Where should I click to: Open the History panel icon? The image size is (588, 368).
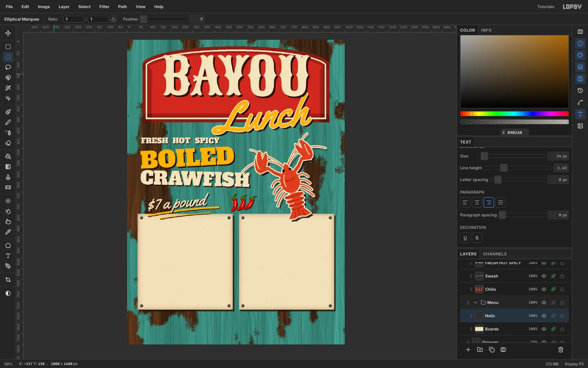(x=580, y=91)
